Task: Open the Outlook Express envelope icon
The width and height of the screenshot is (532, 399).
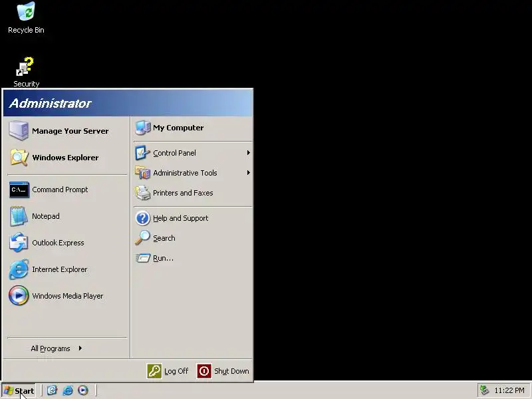Action: (19, 243)
